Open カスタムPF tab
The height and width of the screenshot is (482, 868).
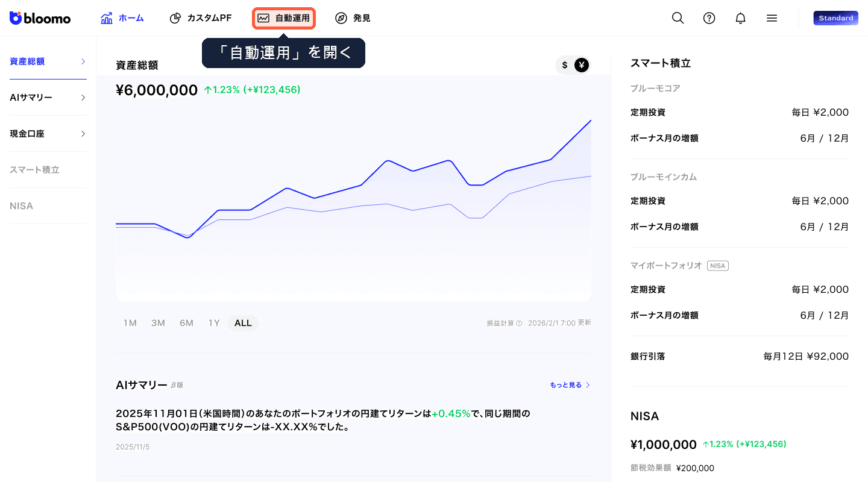point(201,18)
